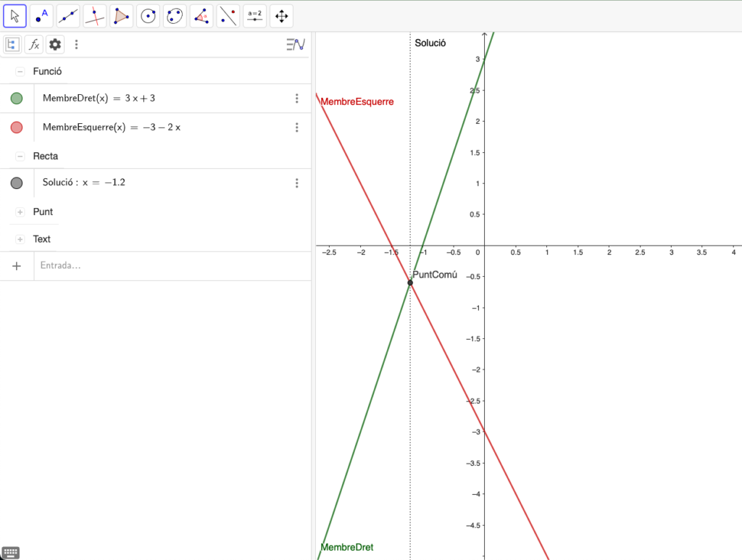Select the Angle measurement tool
This screenshot has width=742, height=560.
tap(201, 15)
